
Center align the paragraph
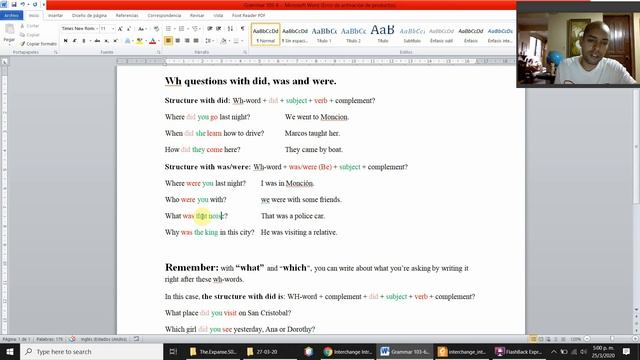[178, 41]
